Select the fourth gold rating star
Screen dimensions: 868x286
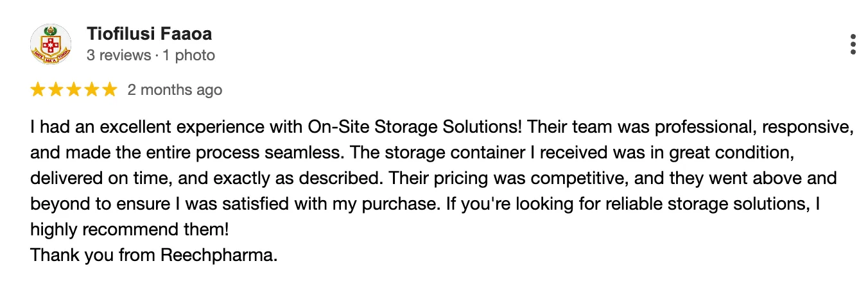[x=92, y=90]
